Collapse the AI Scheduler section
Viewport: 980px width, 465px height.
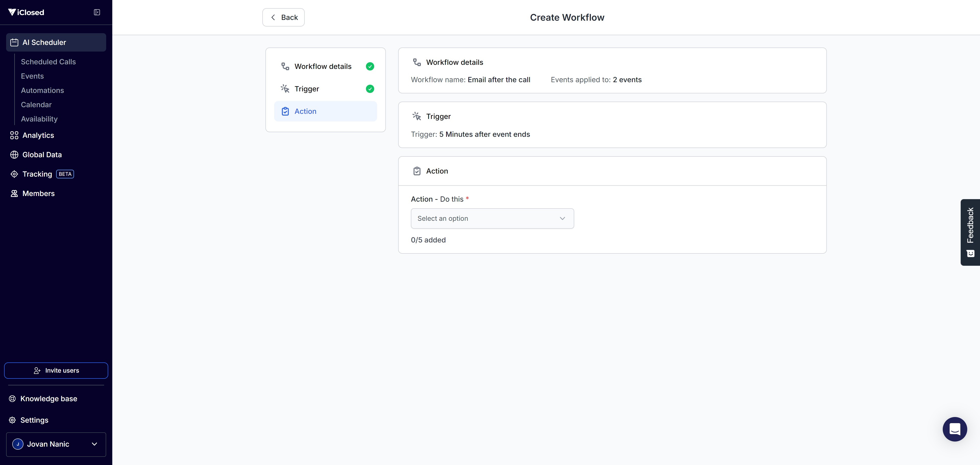[56, 42]
